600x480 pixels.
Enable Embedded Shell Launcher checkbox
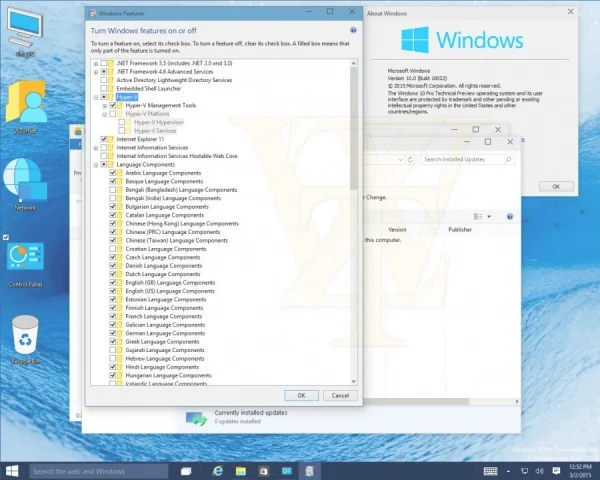tap(104, 88)
